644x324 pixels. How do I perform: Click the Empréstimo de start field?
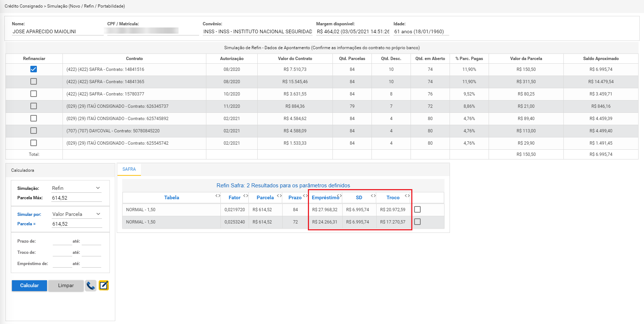point(62,264)
